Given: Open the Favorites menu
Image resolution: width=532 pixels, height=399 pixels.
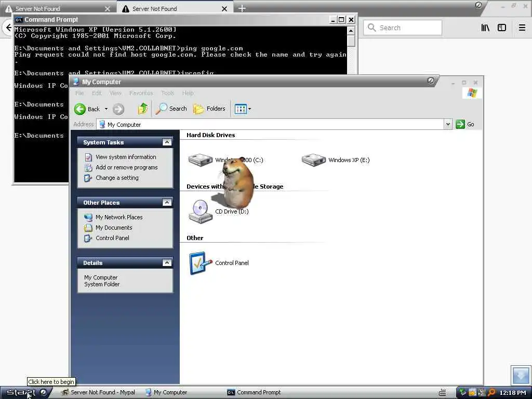Looking at the screenshot, I should (x=141, y=93).
